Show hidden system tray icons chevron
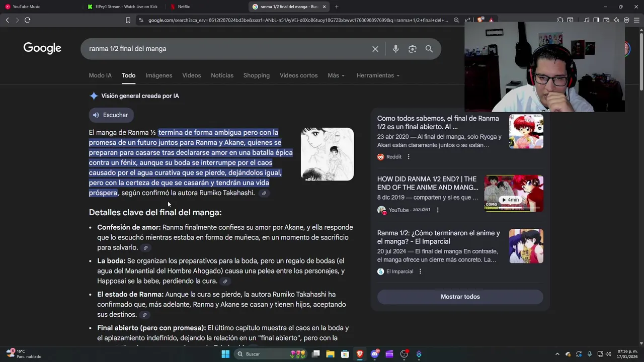This screenshot has height=362, width=644. tap(557, 354)
